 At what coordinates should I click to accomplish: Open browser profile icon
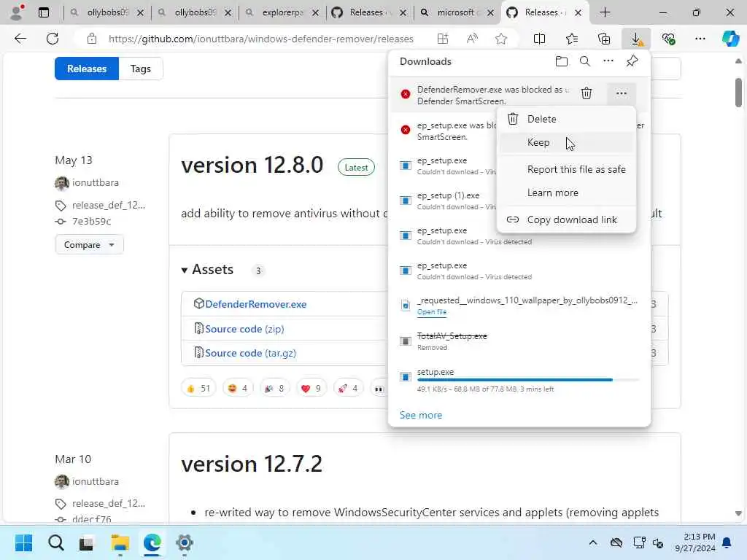point(17,12)
